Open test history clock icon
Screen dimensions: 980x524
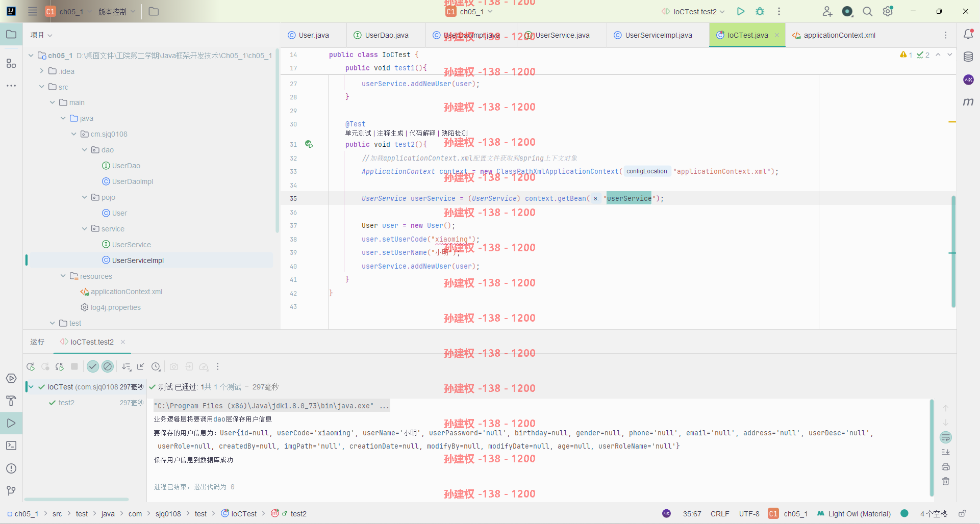point(156,366)
